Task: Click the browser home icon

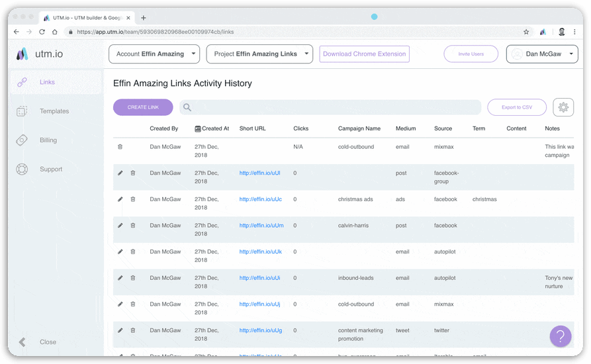Action: tap(55, 32)
